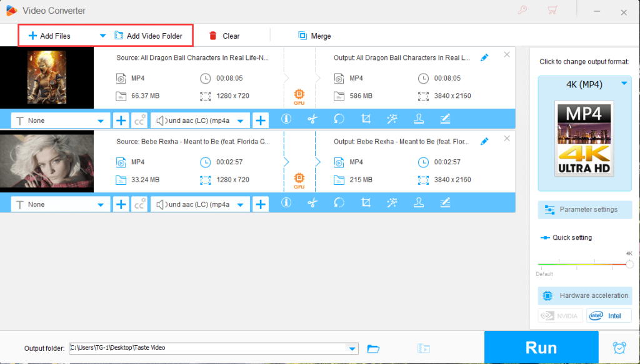Viewport: 640px width, 364px height.
Task: Open crop tool for Dragon Ball video
Action: 366,119
